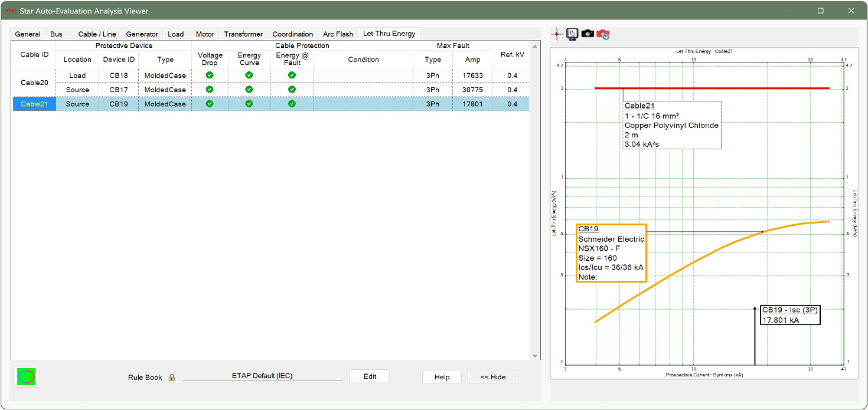Click the green refresh evaluation icon
Screen dimensions: 868x410
click(27, 376)
